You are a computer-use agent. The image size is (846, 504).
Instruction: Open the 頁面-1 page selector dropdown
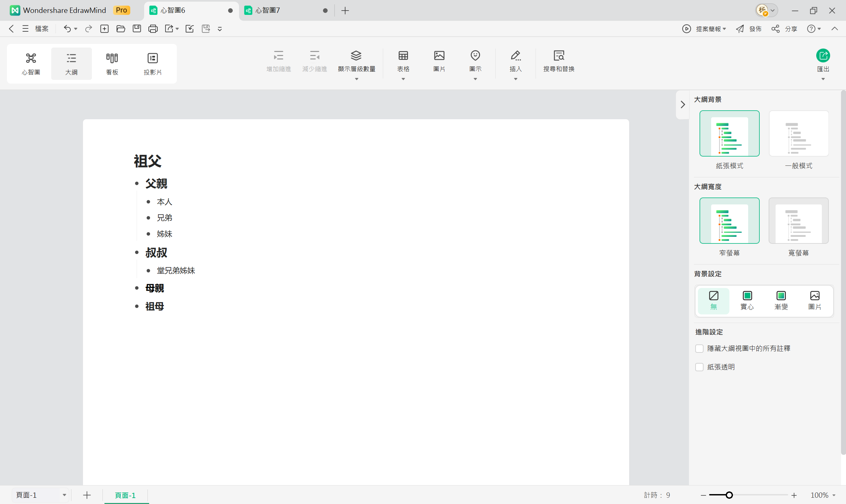point(64,495)
